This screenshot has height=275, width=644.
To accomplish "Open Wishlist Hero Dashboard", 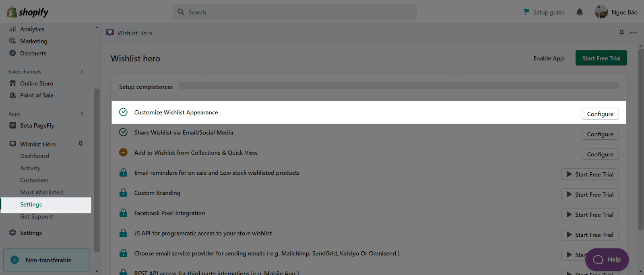I will click(x=35, y=156).
